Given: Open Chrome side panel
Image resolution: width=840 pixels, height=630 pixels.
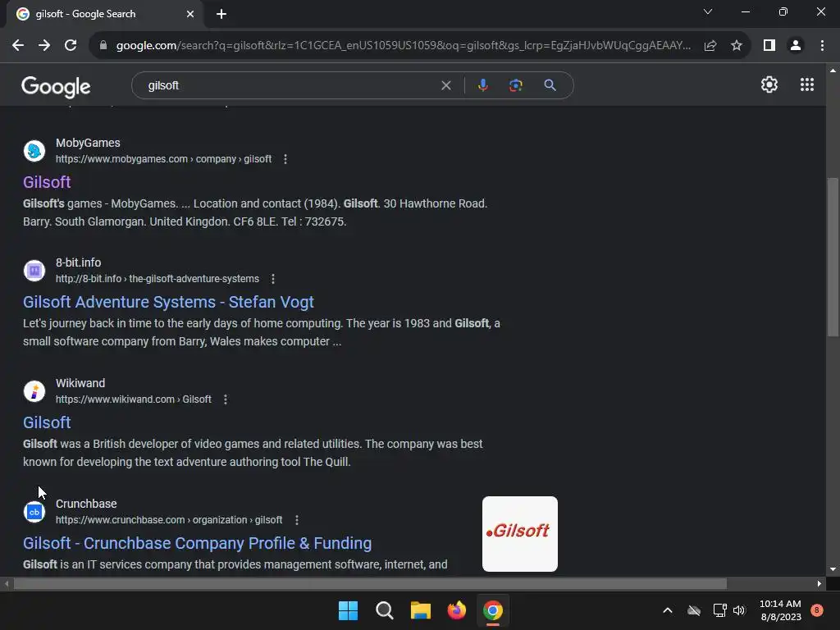Looking at the screenshot, I should 769,46.
